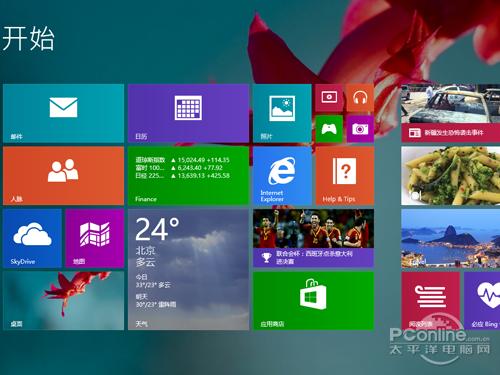Image resolution: width=500 pixels, height=375 pixels.
Task: Open the Mail tile with envelope icon
Action: pos(63,113)
